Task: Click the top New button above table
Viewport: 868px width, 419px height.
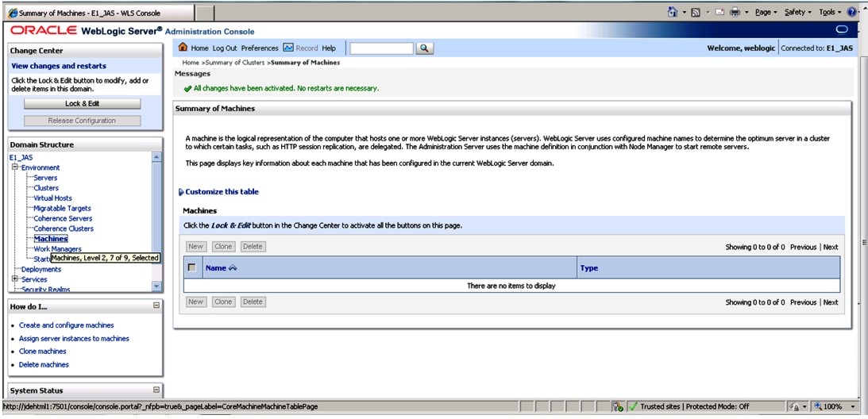Action: [195, 246]
